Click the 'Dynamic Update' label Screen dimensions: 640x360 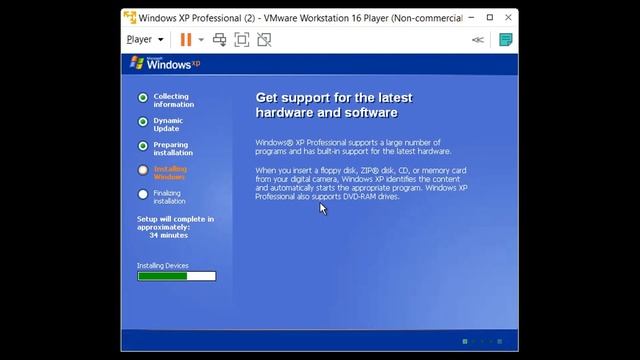168,124
